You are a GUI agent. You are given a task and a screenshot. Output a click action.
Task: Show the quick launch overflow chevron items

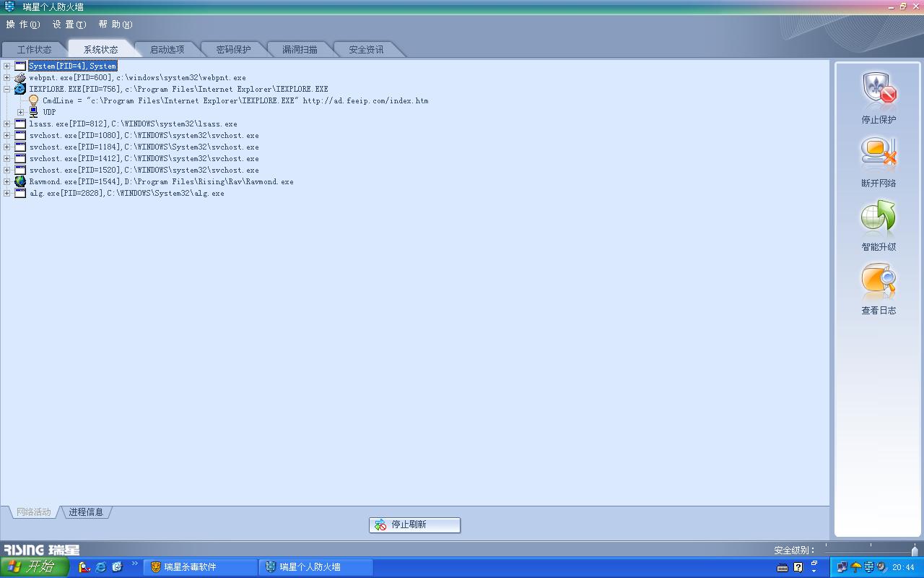pyautogui.click(x=134, y=564)
